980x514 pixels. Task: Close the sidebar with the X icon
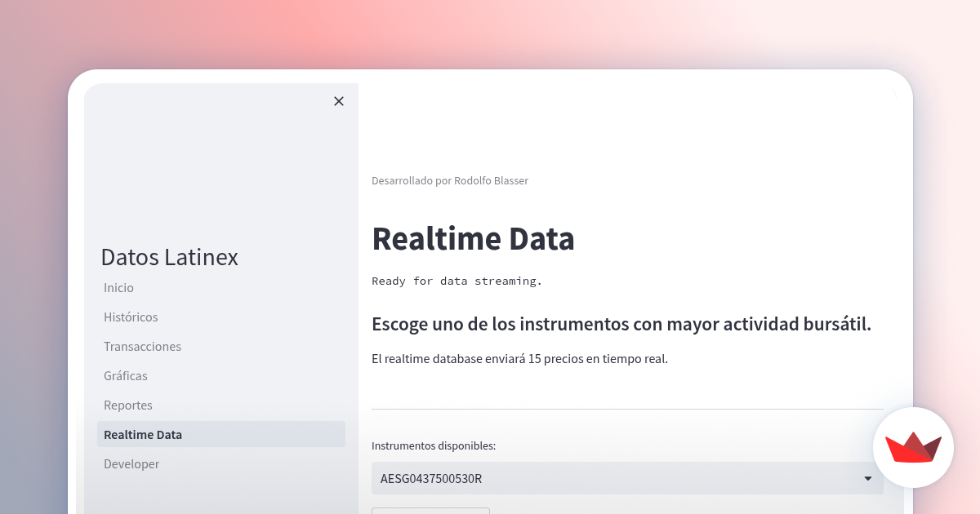click(x=339, y=101)
